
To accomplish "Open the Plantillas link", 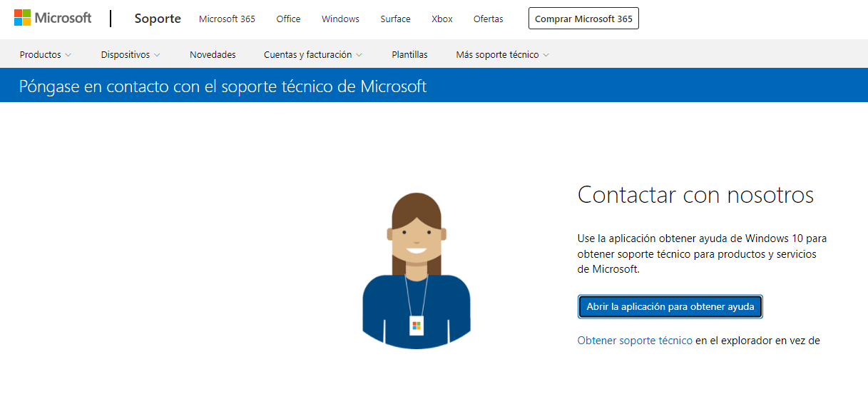I will click(409, 54).
